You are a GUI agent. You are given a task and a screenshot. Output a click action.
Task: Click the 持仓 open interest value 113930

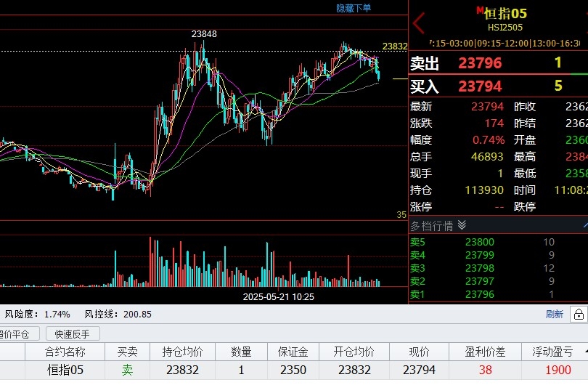(x=484, y=190)
